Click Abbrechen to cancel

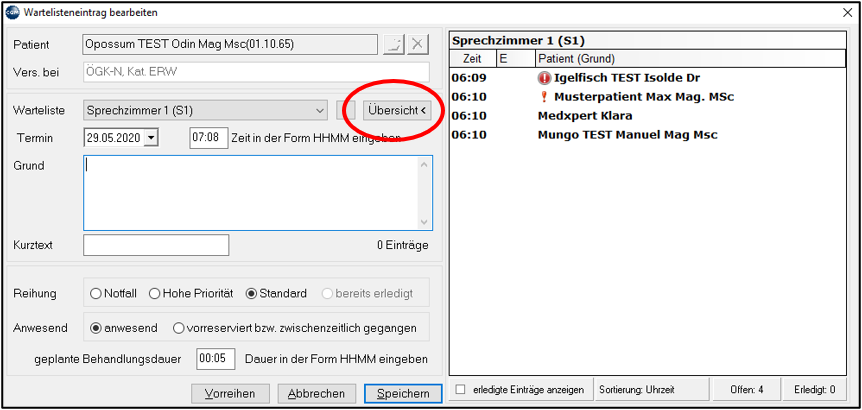point(317,394)
